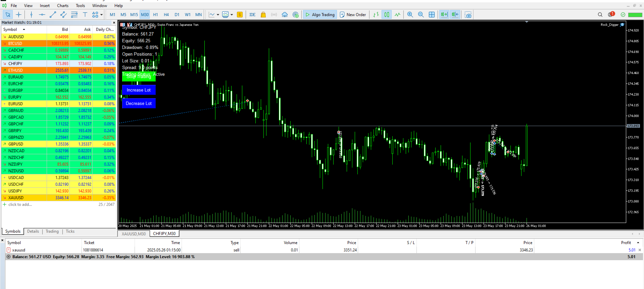Click the dollar trading icon
Screen dimensions: 644x289
tap(240, 14)
